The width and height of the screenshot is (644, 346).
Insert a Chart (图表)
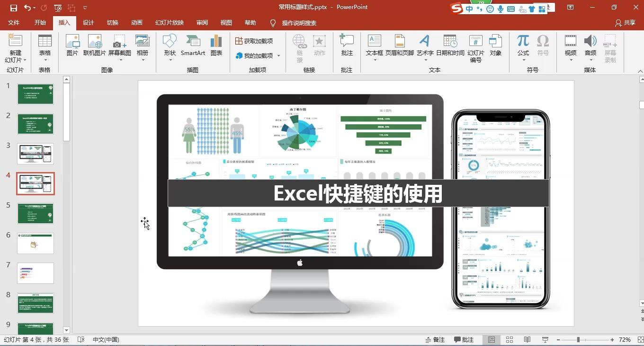click(x=216, y=46)
